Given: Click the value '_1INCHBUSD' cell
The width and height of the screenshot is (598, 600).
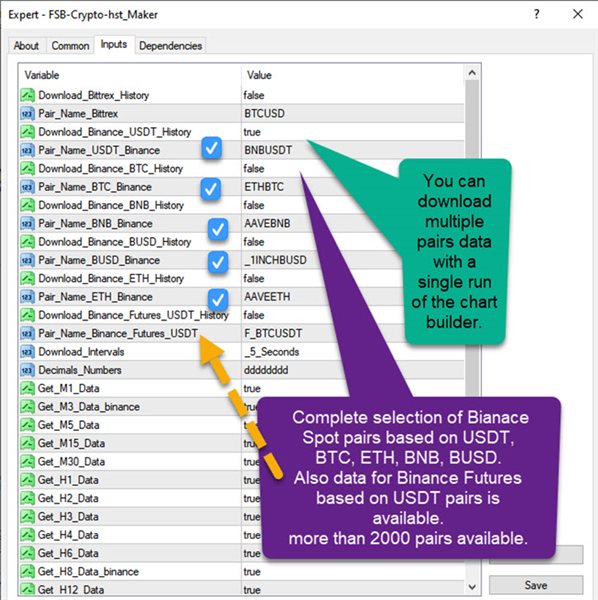Looking at the screenshot, I should 275,260.
